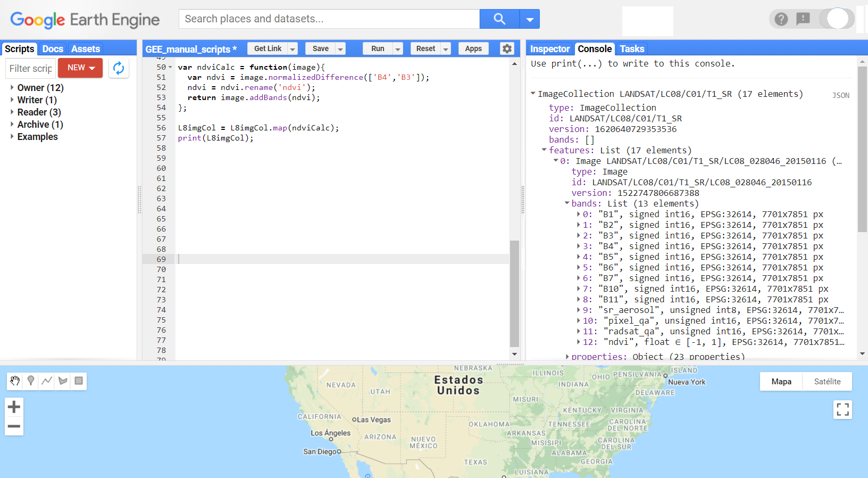Click the Apps button
This screenshot has height=478, width=868.
pos(473,48)
